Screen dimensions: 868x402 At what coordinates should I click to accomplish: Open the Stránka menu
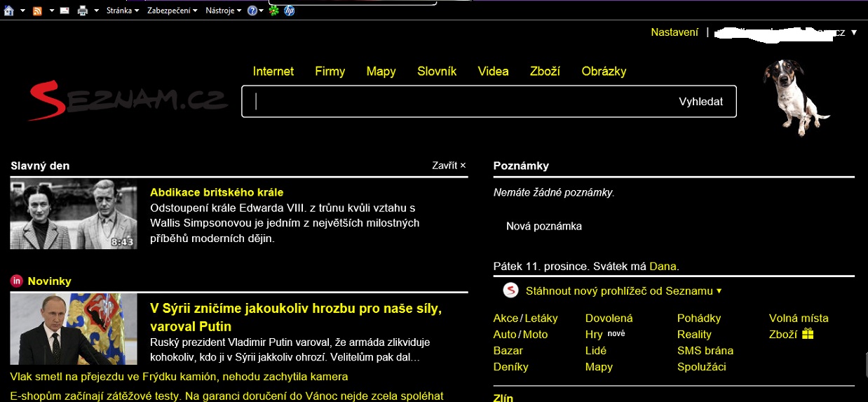123,11
